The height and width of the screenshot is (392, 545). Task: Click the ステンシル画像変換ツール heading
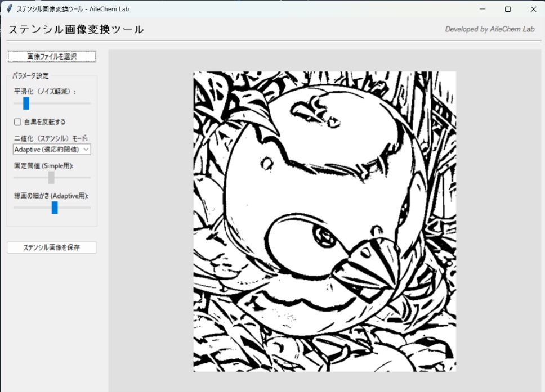click(76, 29)
